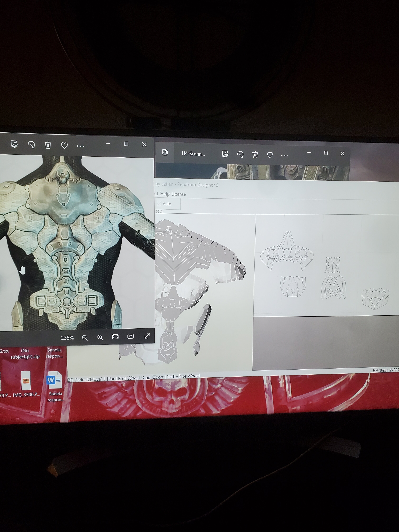399x532 pixels.
Task: Show image at actual size 1:1
Action: click(x=130, y=336)
